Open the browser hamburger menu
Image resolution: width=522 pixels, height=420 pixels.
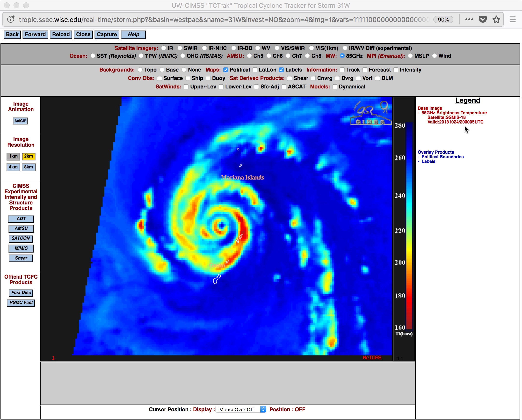513,19
